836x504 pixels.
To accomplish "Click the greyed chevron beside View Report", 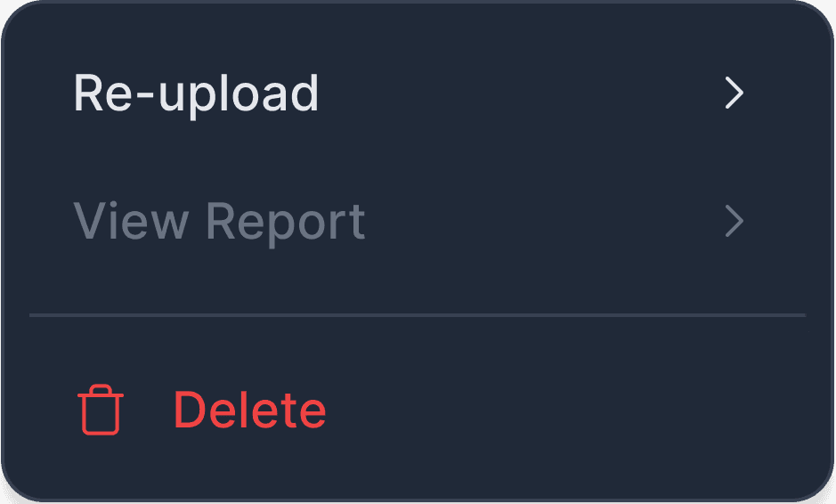I will [735, 221].
